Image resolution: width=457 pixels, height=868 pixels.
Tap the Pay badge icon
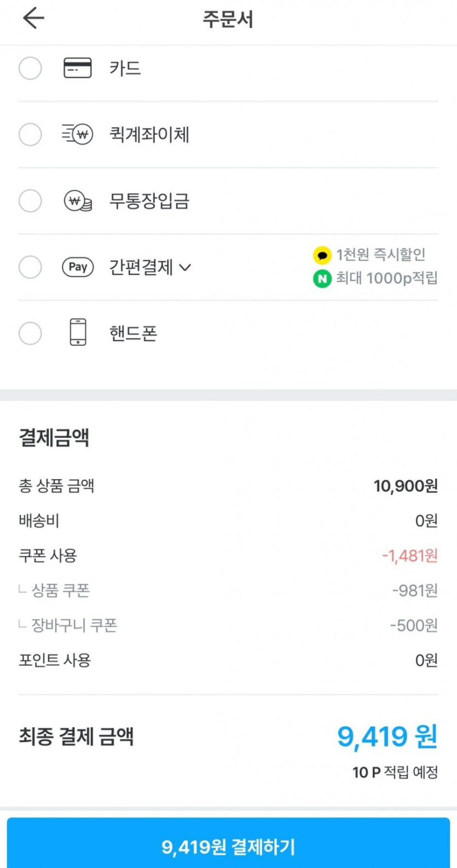click(78, 267)
